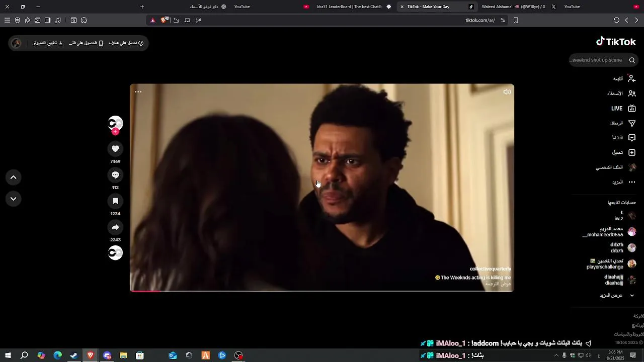Open تحميل upload in sidebar
Image resolution: width=644 pixels, height=362 pixels.
pos(623,152)
